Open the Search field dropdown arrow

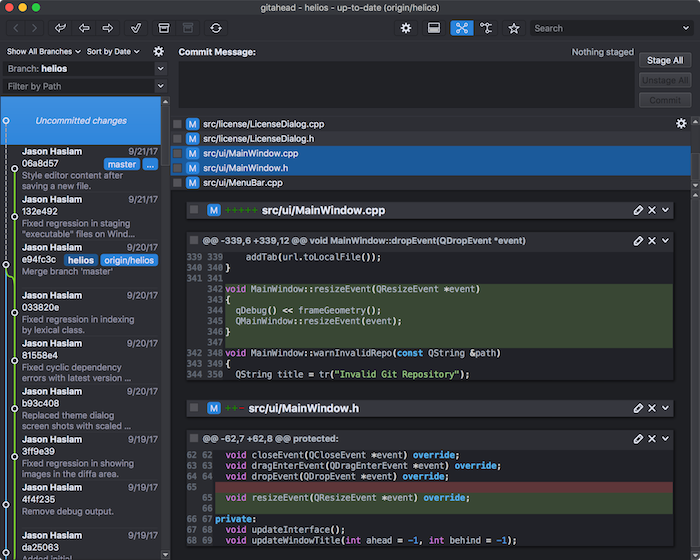(686, 28)
